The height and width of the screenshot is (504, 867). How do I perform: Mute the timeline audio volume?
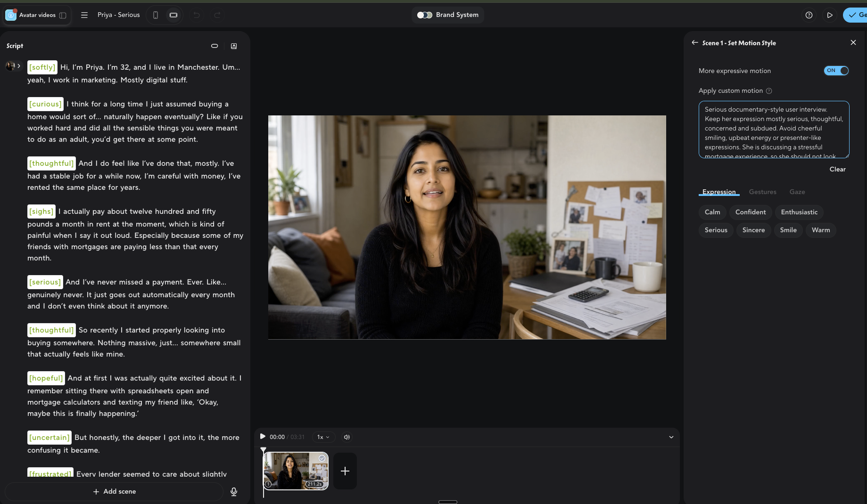[x=347, y=437]
